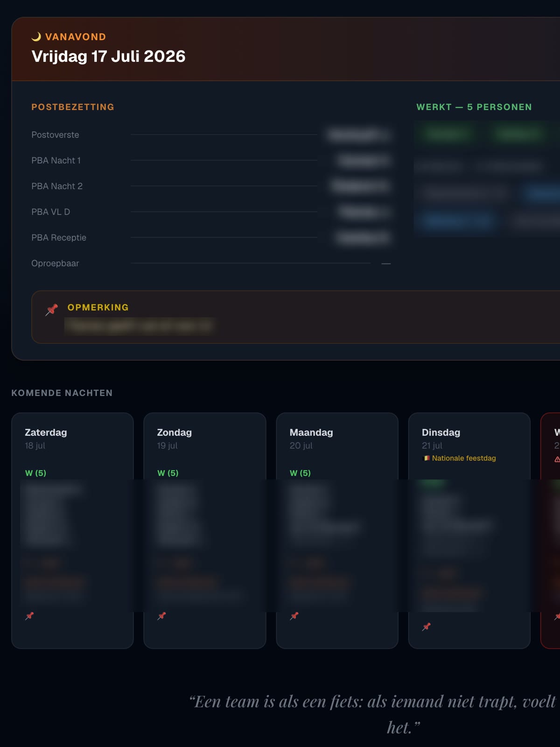Image resolution: width=560 pixels, height=747 pixels.
Task: Click the pushpin icon on Dinsdag card
Action: tap(427, 627)
